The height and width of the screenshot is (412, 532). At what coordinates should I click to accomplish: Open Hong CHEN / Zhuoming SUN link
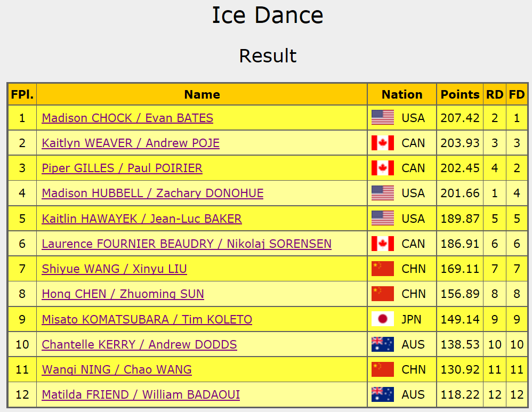[x=123, y=294]
